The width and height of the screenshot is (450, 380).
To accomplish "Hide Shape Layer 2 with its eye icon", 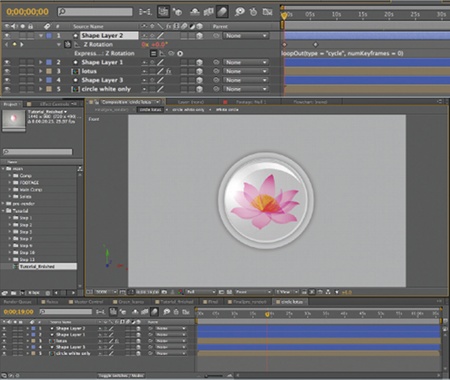I will tap(7, 36).
